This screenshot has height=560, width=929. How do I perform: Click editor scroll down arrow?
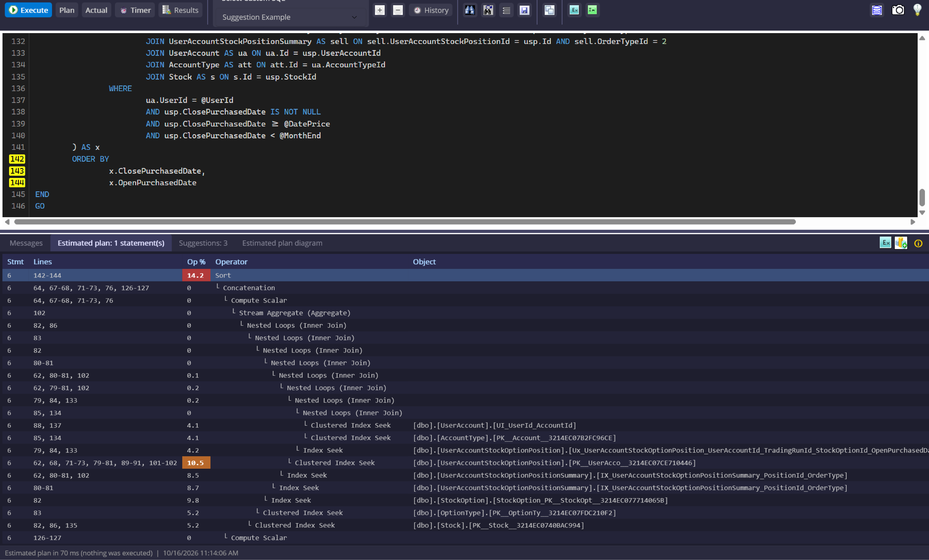tap(922, 212)
